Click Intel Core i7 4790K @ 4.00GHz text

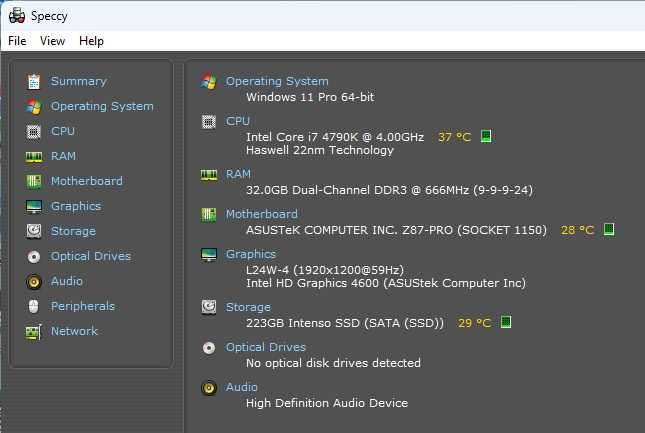click(335, 137)
